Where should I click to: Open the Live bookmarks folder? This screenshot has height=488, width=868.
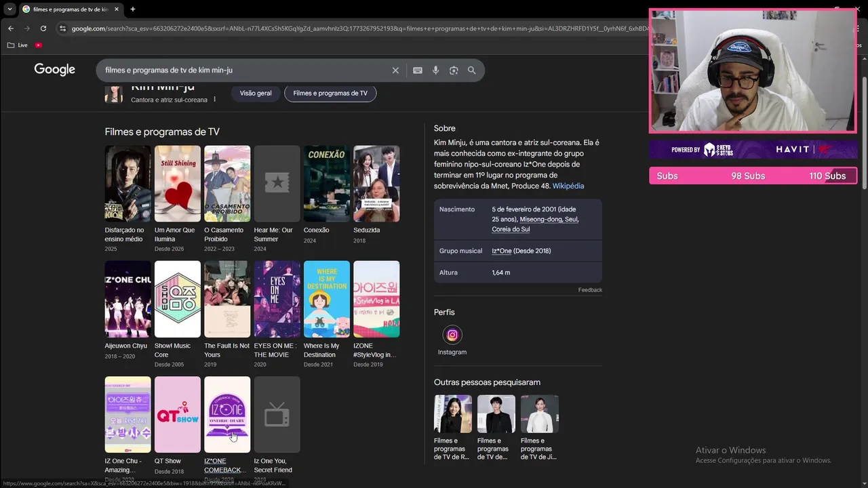pyautogui.click(x=18, y=45)
